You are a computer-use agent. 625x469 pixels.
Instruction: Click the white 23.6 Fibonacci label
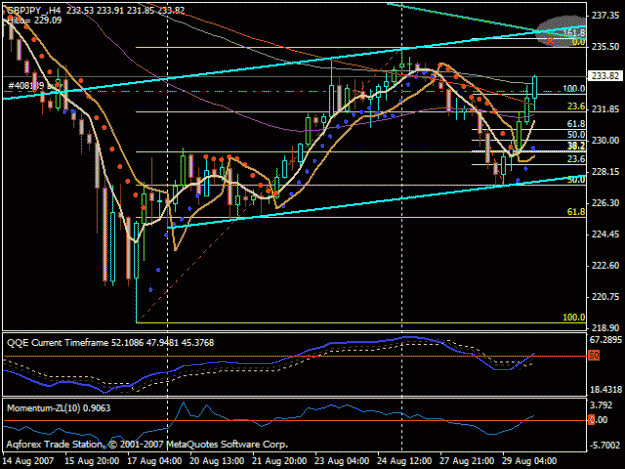coord(576,159)
